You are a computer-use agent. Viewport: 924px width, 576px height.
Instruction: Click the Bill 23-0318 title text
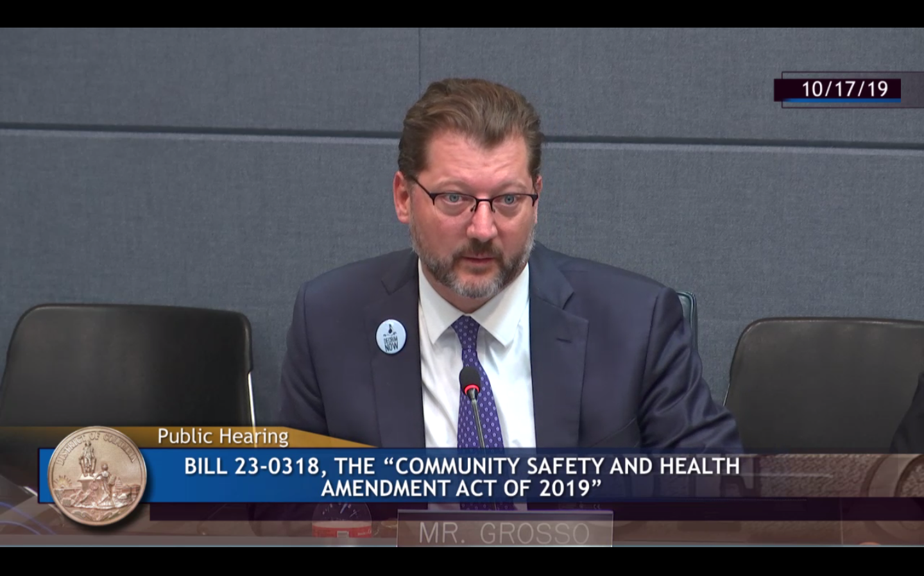(461, 466)
